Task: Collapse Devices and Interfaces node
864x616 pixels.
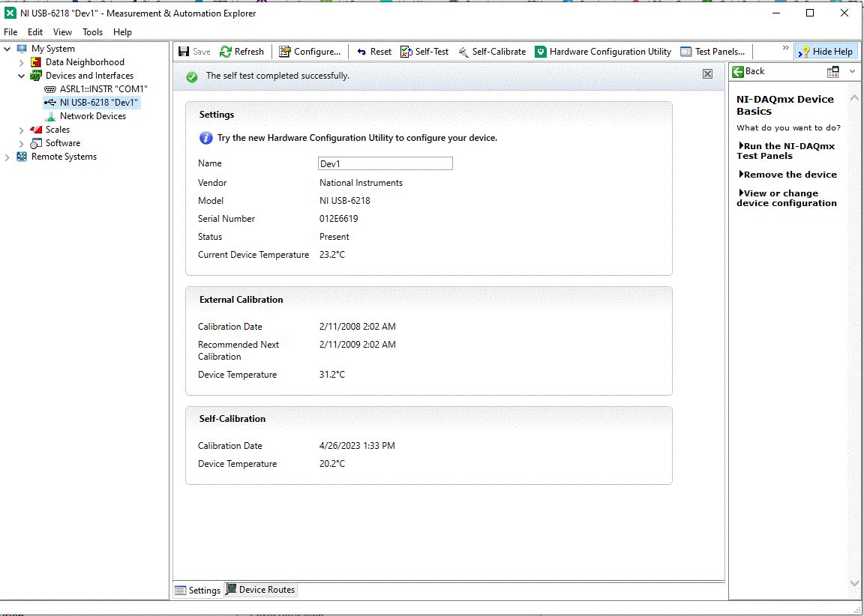Action: tap(22, 76)
